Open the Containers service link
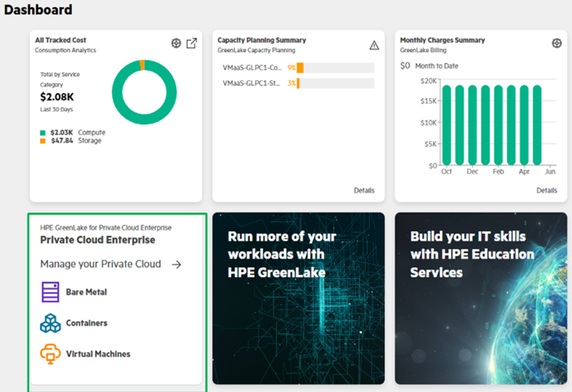The height and width of the screenshot is (392, 572). click(x=87, y=323)
